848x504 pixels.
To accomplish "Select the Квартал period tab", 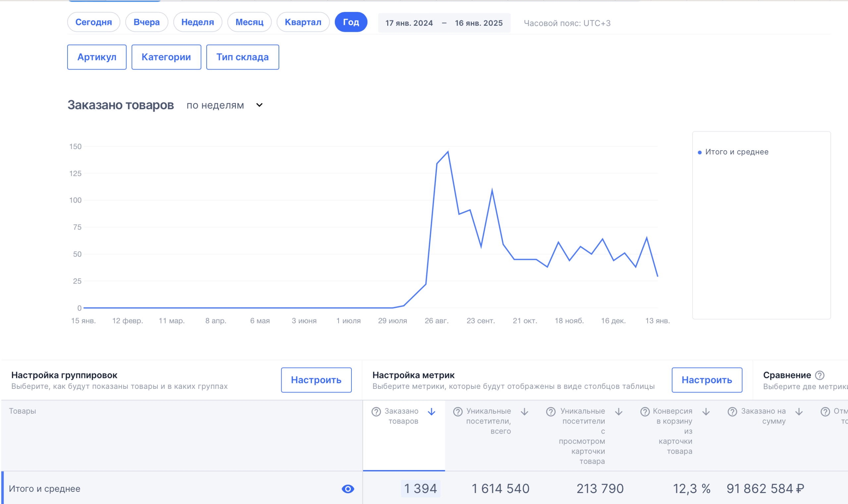I will pos(302,22).
